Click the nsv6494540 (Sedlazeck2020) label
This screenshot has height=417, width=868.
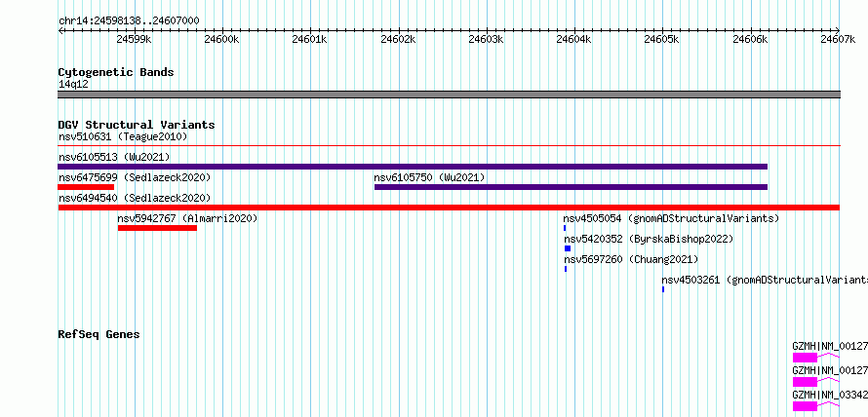pos(135,198)
